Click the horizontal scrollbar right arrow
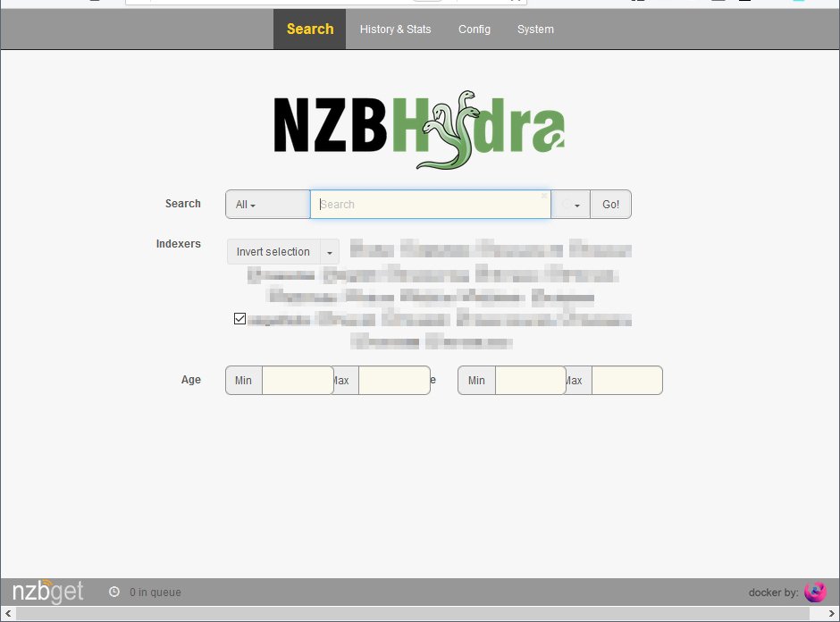Viewport: 840px width, 622px height. 831,613
